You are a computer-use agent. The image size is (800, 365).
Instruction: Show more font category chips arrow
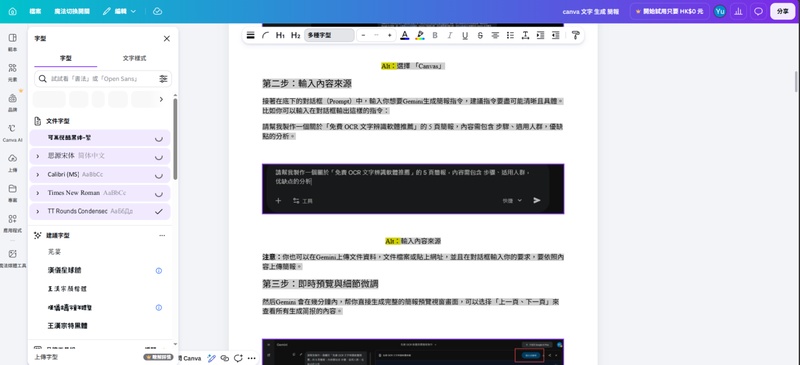click(161, 99)
